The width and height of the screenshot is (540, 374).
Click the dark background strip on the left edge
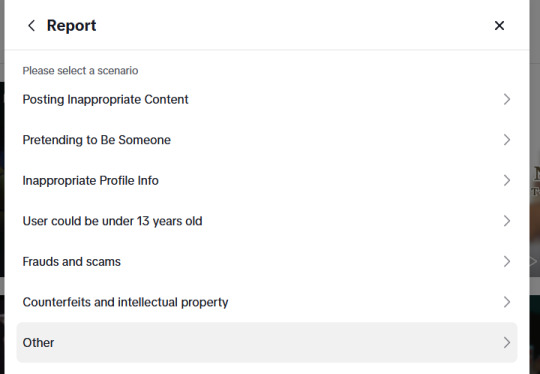[x=2, y=187]
